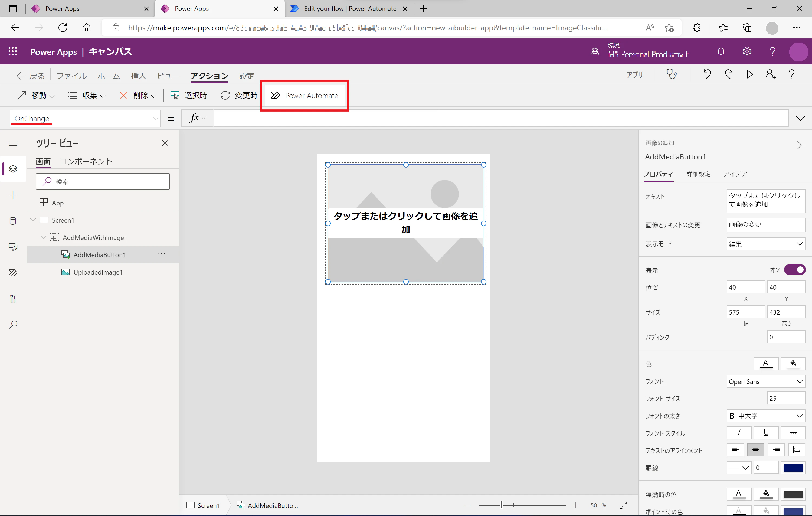Screen dimensions: 812x516
Task: Click the 変更時 action button
Action: pyautogui.click(x=239, y=96)
